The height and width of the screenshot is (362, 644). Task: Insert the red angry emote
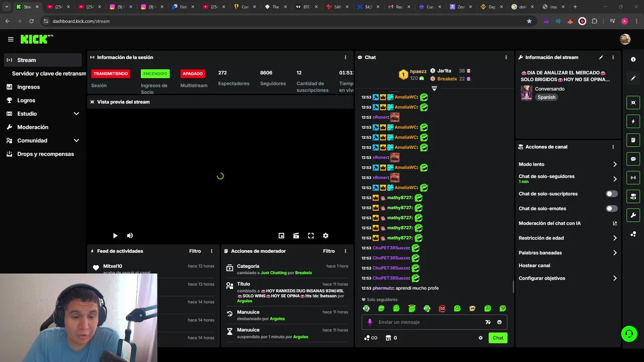442,308
